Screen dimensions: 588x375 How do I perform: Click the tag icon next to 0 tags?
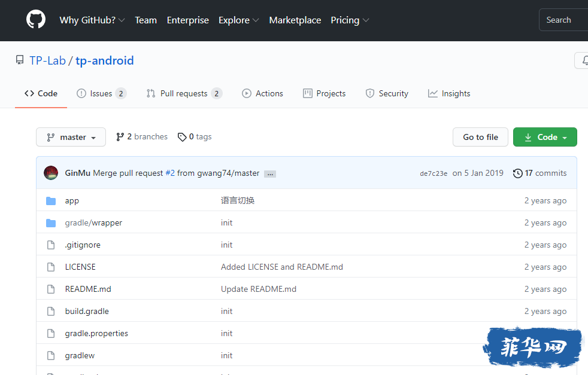pyautogui.click(x=182, y=137)
